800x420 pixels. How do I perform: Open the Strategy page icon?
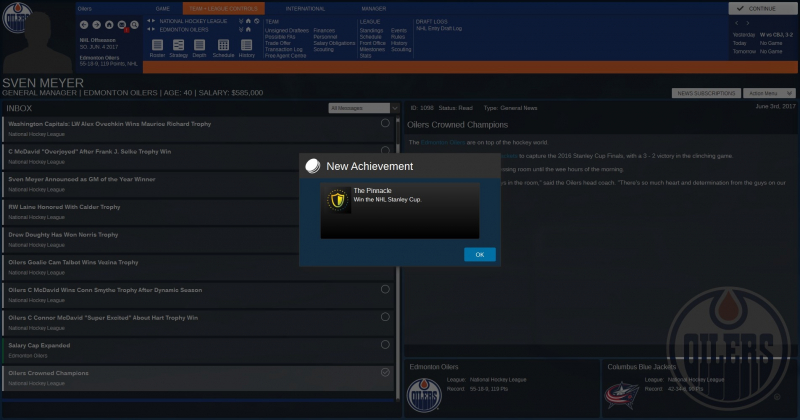pos(178,45)
